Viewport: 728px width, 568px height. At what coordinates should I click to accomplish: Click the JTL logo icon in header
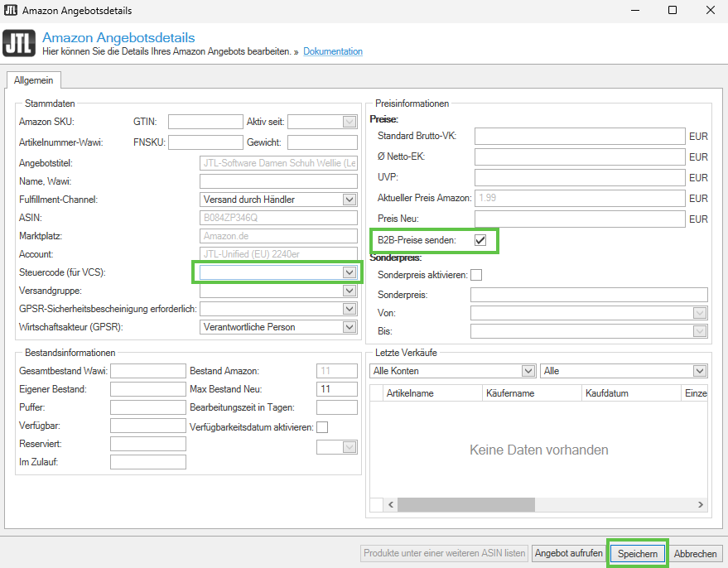(19, 44)
